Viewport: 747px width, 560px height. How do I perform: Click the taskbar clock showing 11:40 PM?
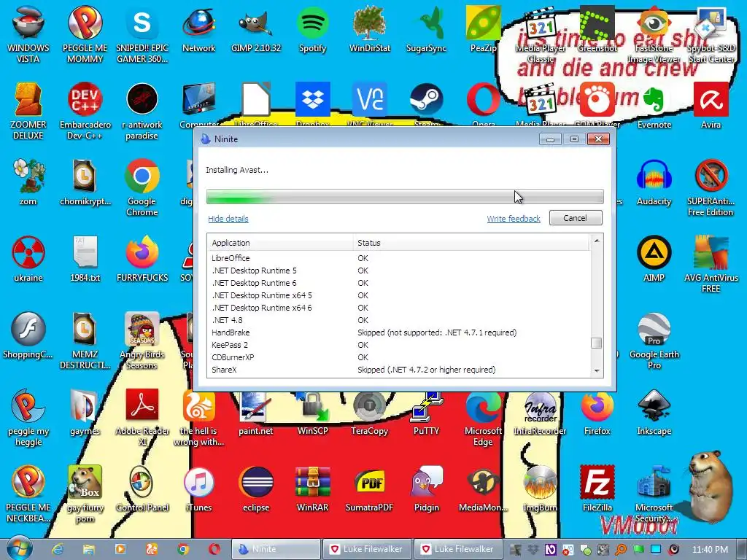tap(710, 550)
